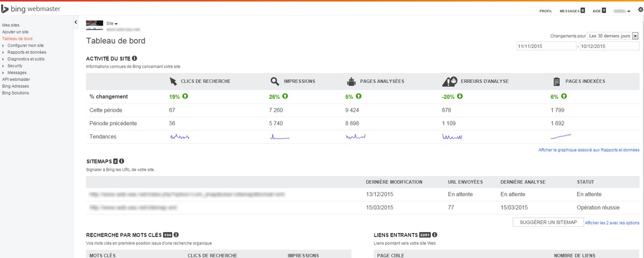Click the Impressions magnifier icon

pos(274,81)
